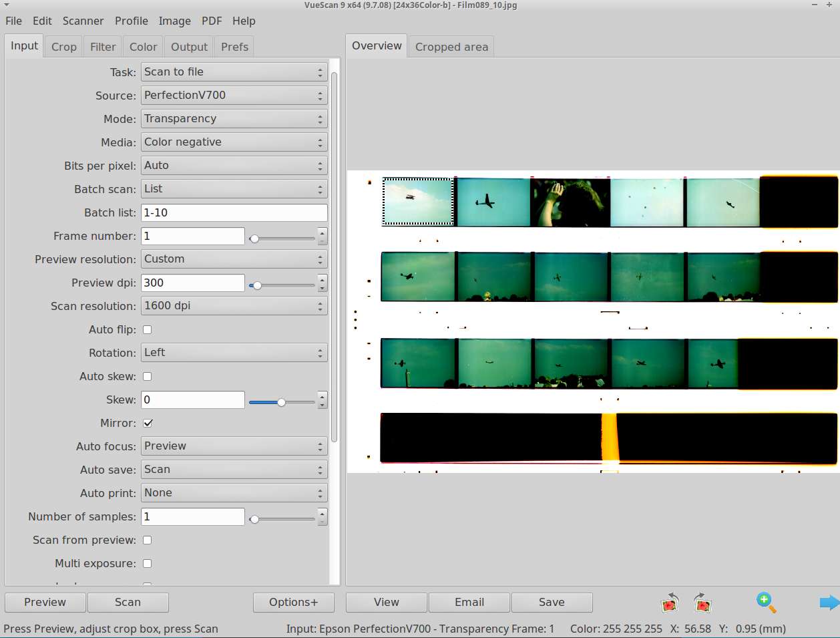Toggle the Mirror checkbox off
840x638 pixels.
[148, 423]
